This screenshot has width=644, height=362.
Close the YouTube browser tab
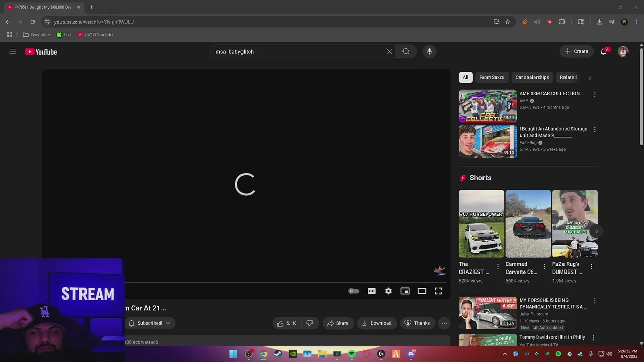(x=78, y=7)
